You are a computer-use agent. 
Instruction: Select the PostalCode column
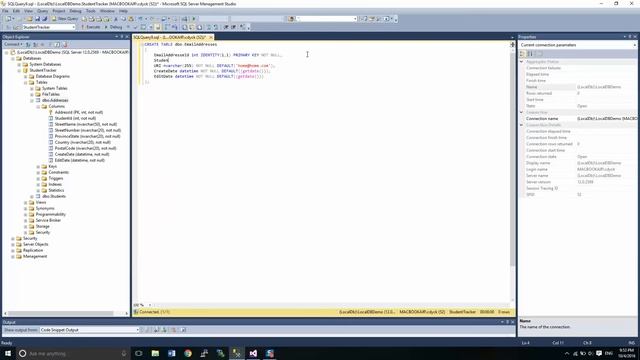[85, 148]
